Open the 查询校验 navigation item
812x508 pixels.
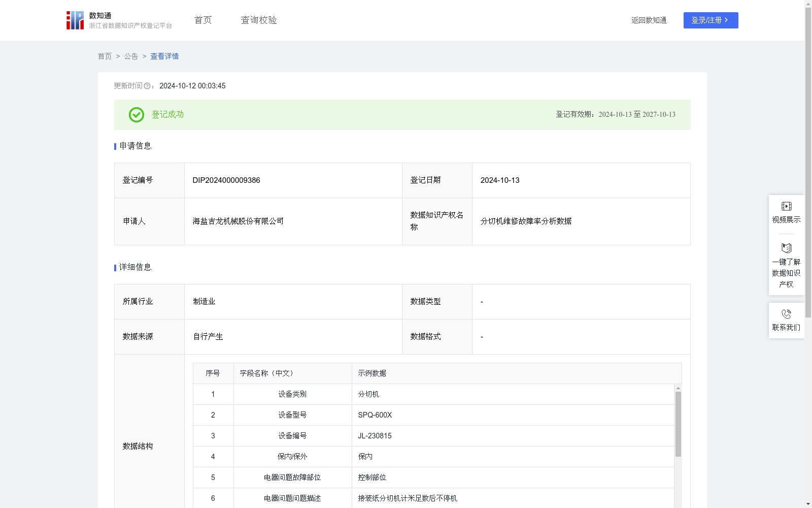(259, 20)
